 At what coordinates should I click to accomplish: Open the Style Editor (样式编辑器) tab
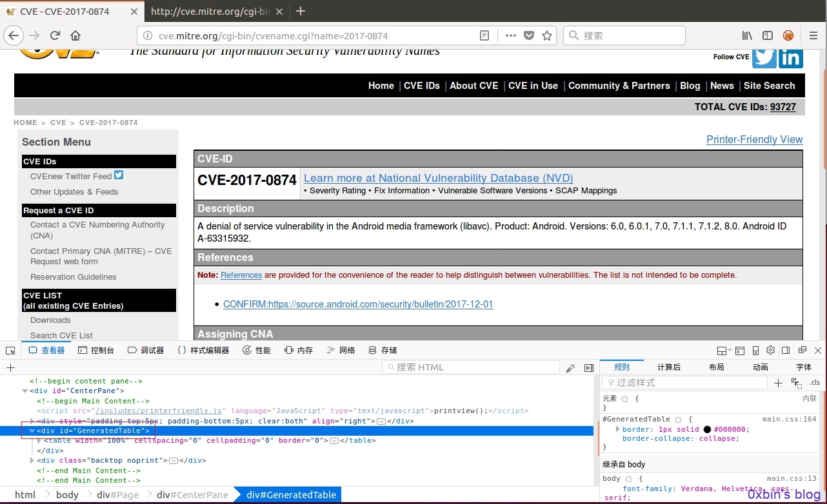(203, 351)
